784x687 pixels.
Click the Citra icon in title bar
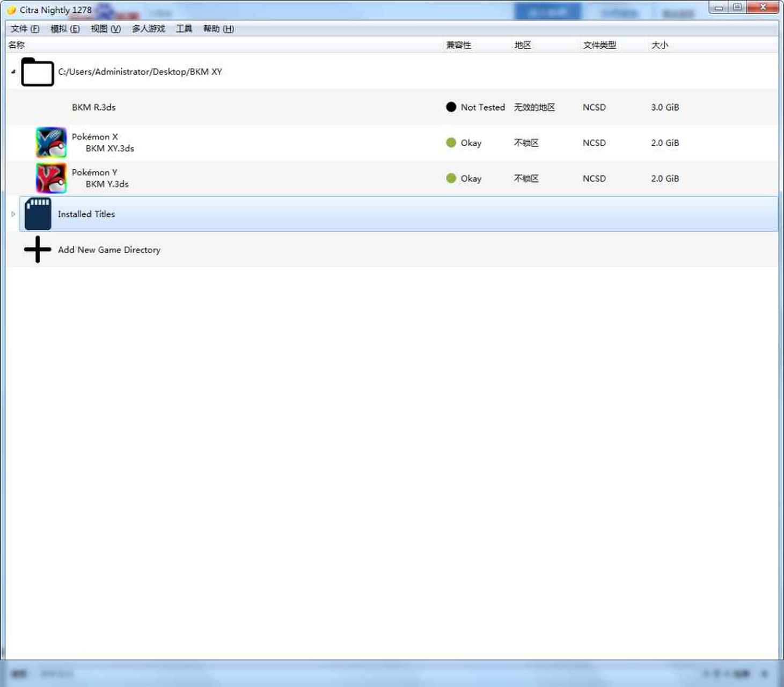coord(11,10)
